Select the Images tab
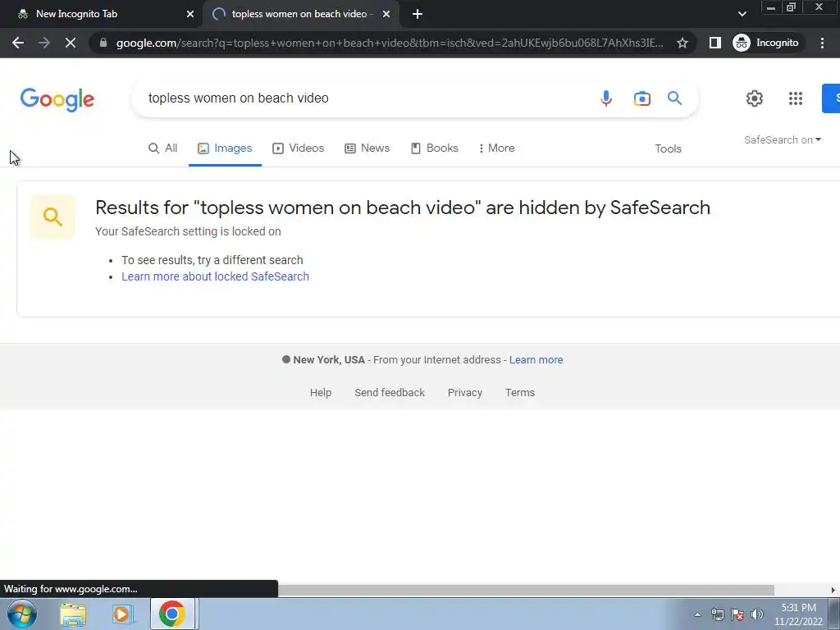Viewport: 840px width, 630px height. (225, 148)
